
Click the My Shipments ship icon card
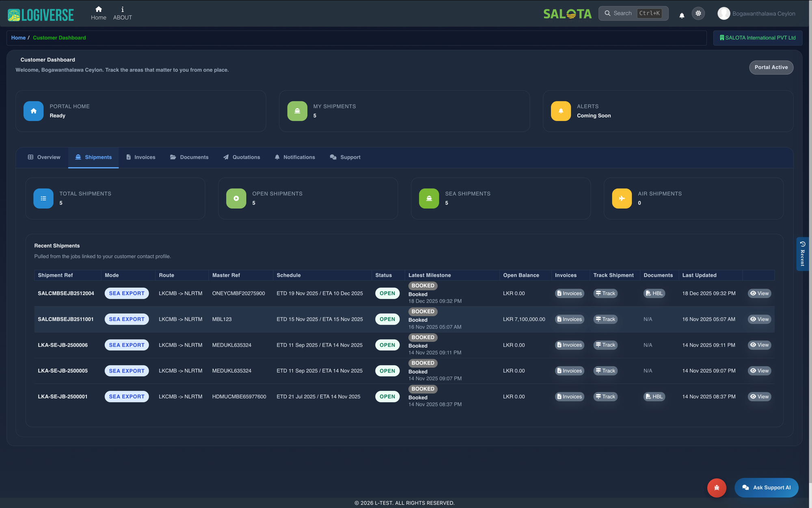[x=297, y=111]
